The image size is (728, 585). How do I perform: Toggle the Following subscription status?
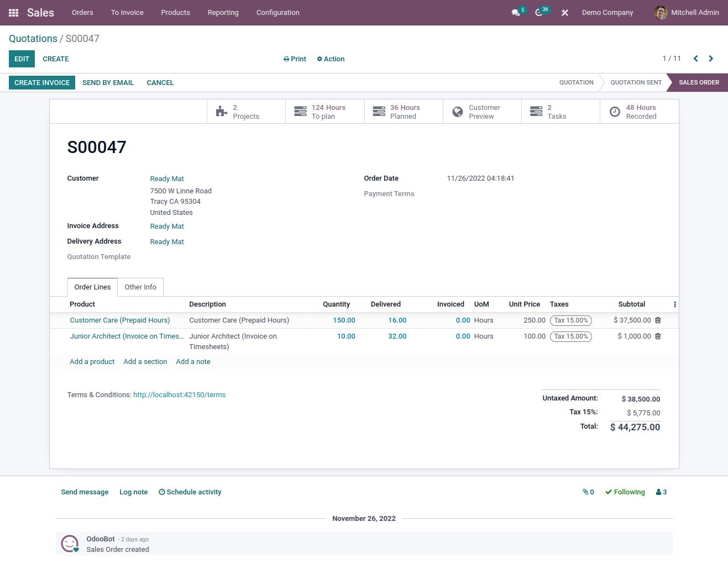tap(625, 492)
